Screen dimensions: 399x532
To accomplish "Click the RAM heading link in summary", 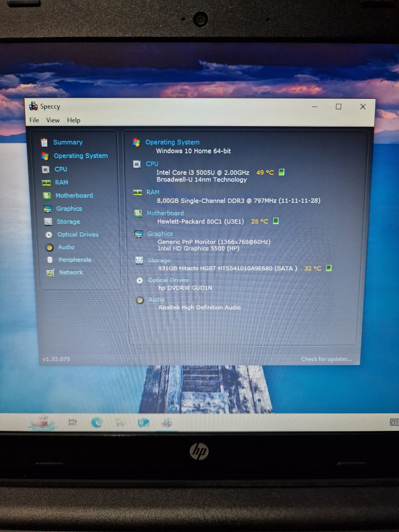I will point(153,192).
